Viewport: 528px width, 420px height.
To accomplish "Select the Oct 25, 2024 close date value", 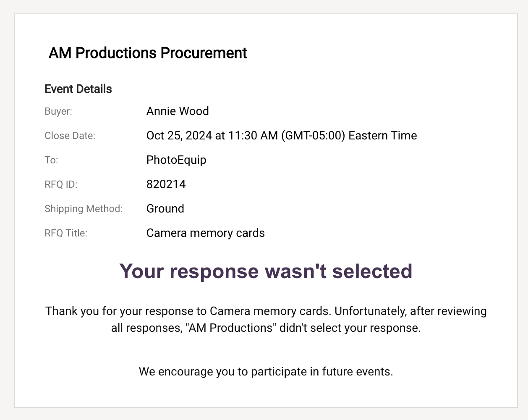I will pyautogui.click(x=282, y=136).
